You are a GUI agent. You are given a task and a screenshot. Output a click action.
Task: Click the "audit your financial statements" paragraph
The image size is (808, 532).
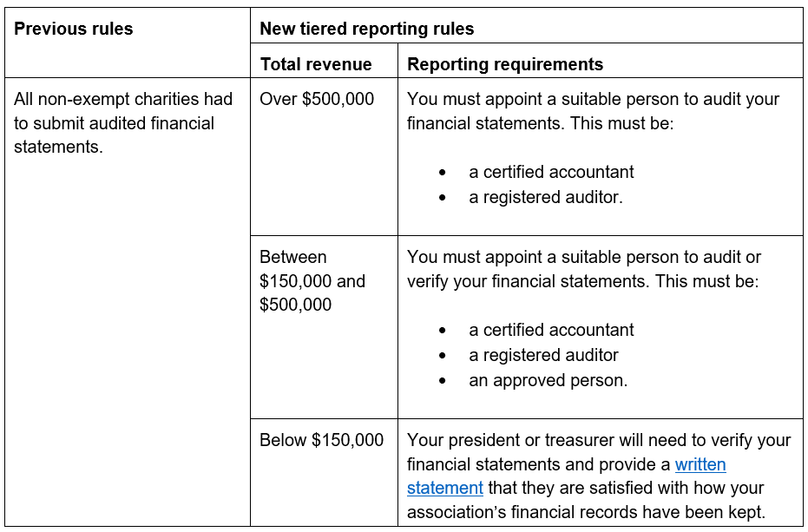[593, 111]
